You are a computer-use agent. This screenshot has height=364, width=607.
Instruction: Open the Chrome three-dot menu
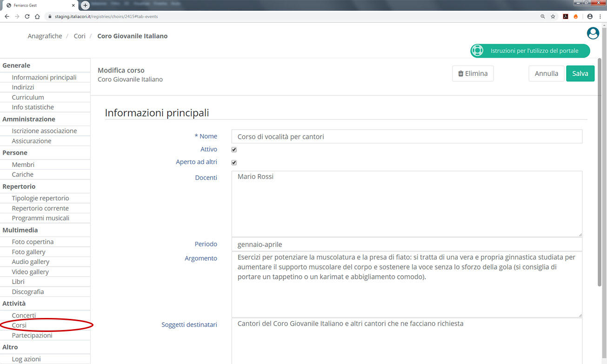coord(600,16)
